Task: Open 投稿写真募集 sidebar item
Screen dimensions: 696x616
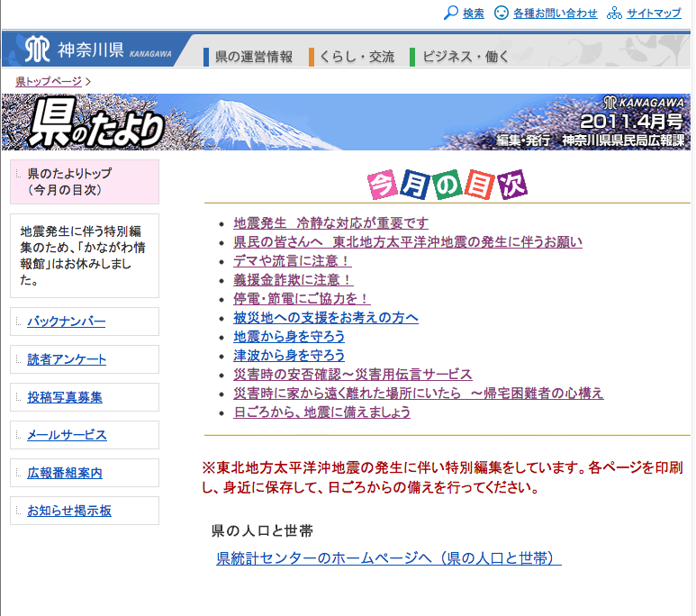Action: coord(64,397)
